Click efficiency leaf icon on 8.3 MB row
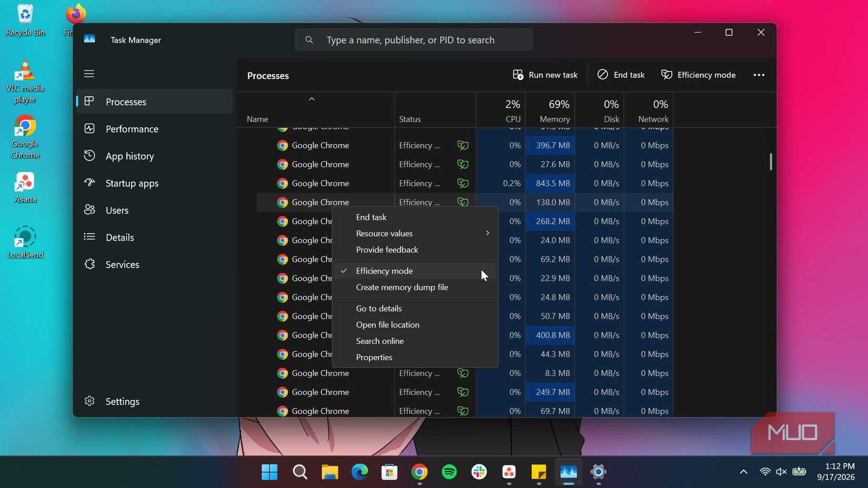 coord(463,373)
